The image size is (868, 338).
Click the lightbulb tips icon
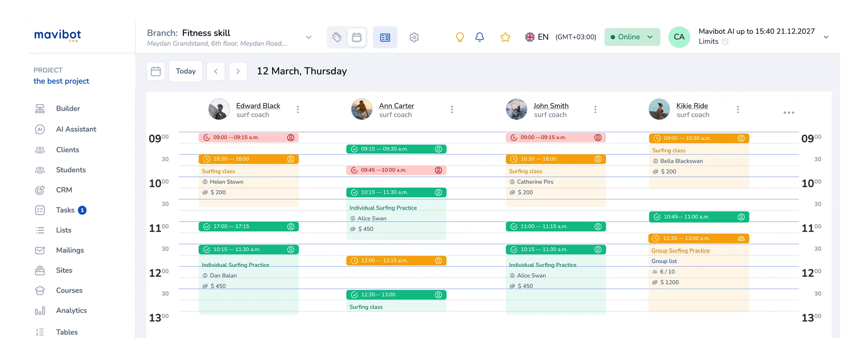point(460,37)
